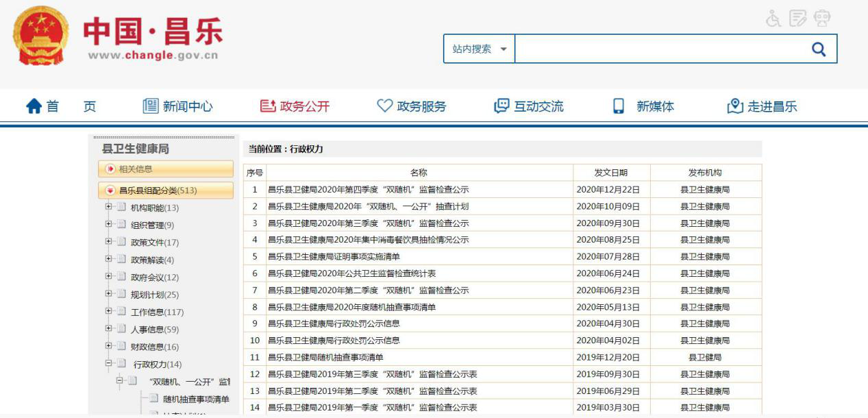The image size is (868, 418).
Task: Open 昌乐县卫生健康局证明事项实施清单 link
Action: point(334,256)
